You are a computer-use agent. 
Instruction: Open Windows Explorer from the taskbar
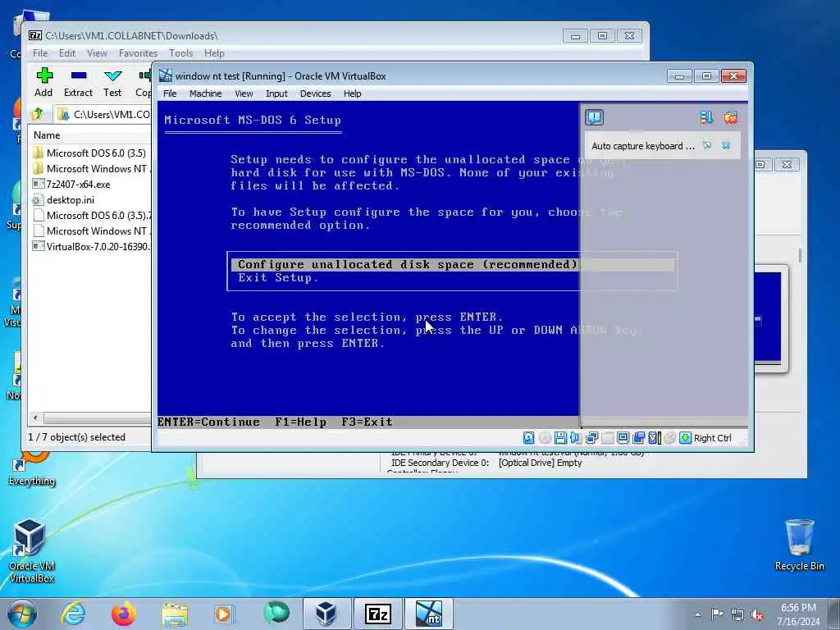pyautogui.click(x=175, y=614)
